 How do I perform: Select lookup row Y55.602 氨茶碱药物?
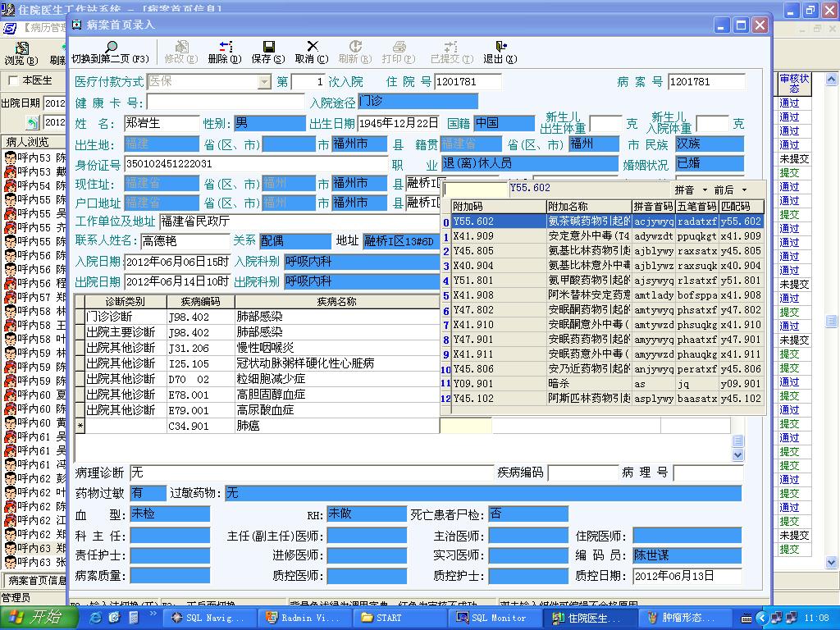click(x=608, y=221)
